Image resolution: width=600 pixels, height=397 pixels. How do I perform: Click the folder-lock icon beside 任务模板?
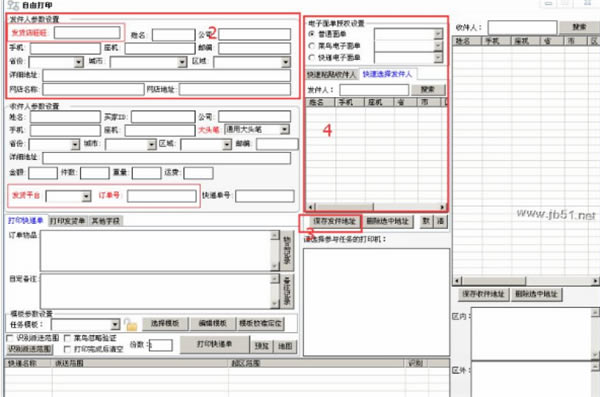(130, 325)
